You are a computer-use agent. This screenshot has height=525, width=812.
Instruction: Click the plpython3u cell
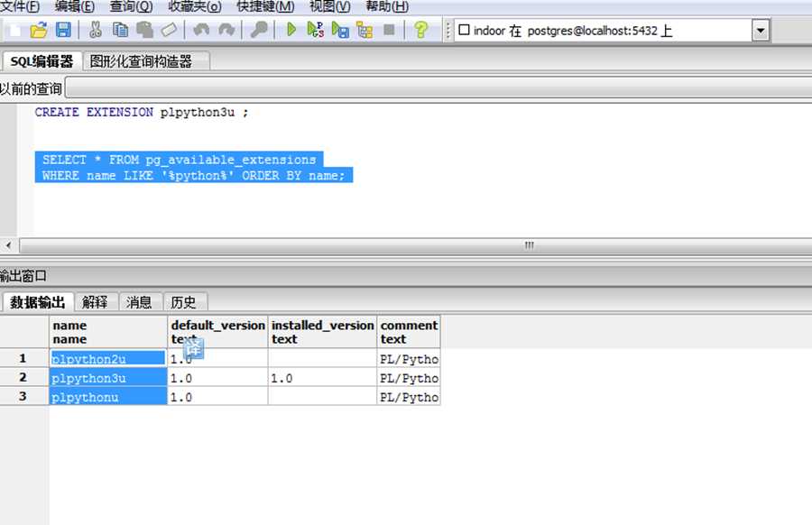point(108,377)
